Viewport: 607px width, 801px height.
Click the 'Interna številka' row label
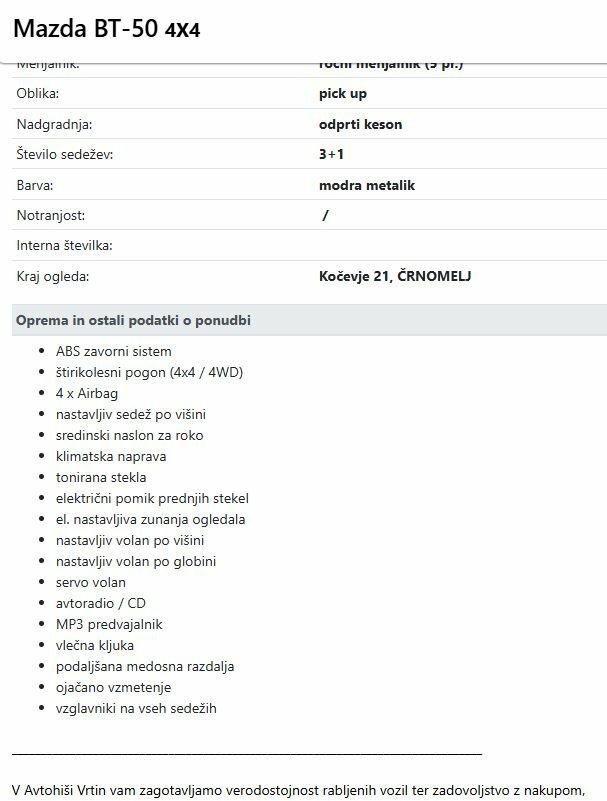tap(65, 245)
